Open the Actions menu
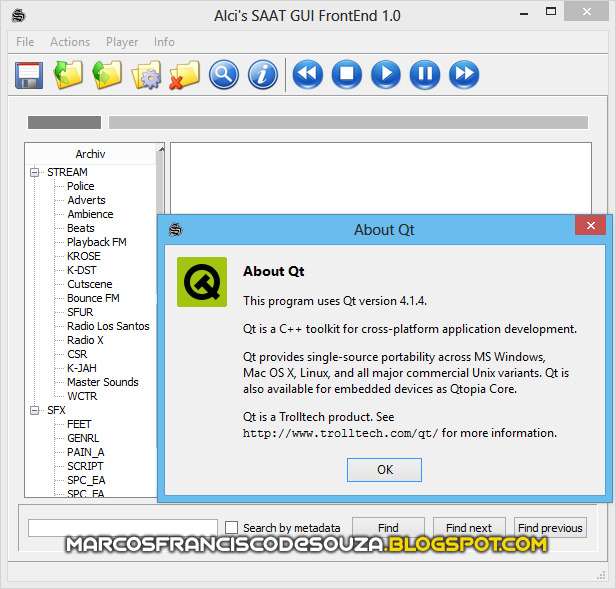Image resolution: width=616 pixels, height=589 pixels. click(x=70, y=42)
